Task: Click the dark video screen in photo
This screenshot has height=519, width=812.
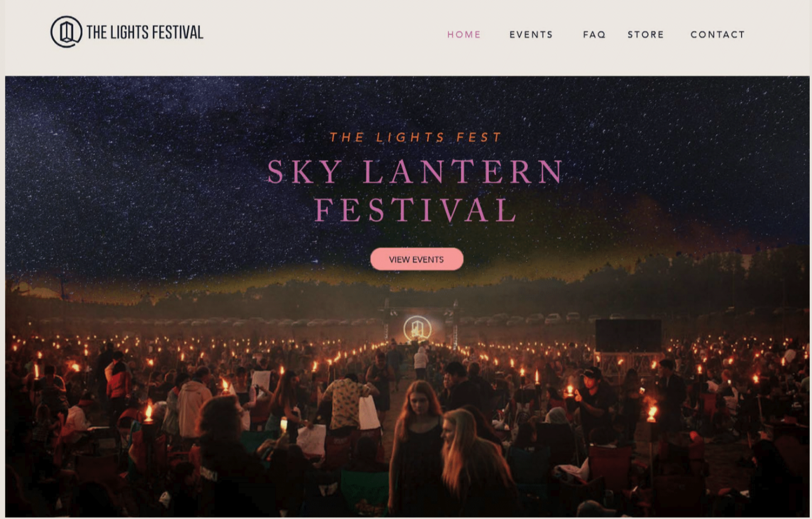Action: pyautogui.click(x=628, y=336)
